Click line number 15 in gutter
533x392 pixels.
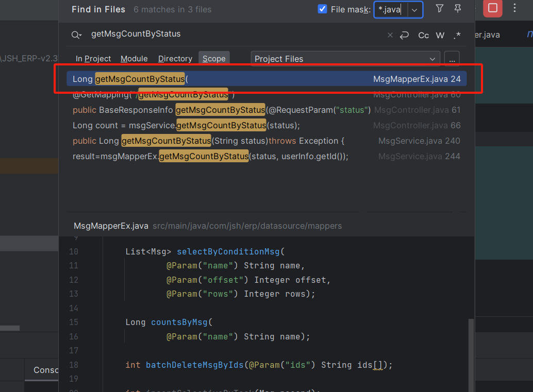[74, 322]
